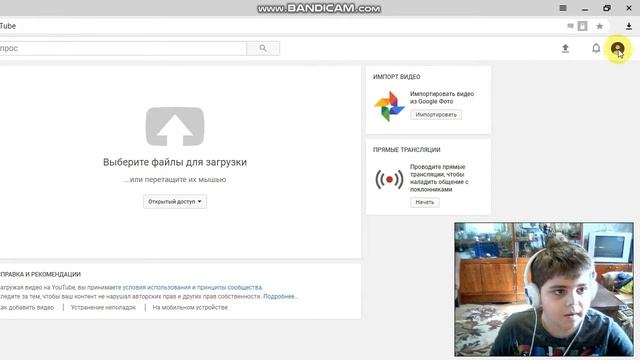Minimize the browser window
The image size is (640, 360).
coord(585,8)
